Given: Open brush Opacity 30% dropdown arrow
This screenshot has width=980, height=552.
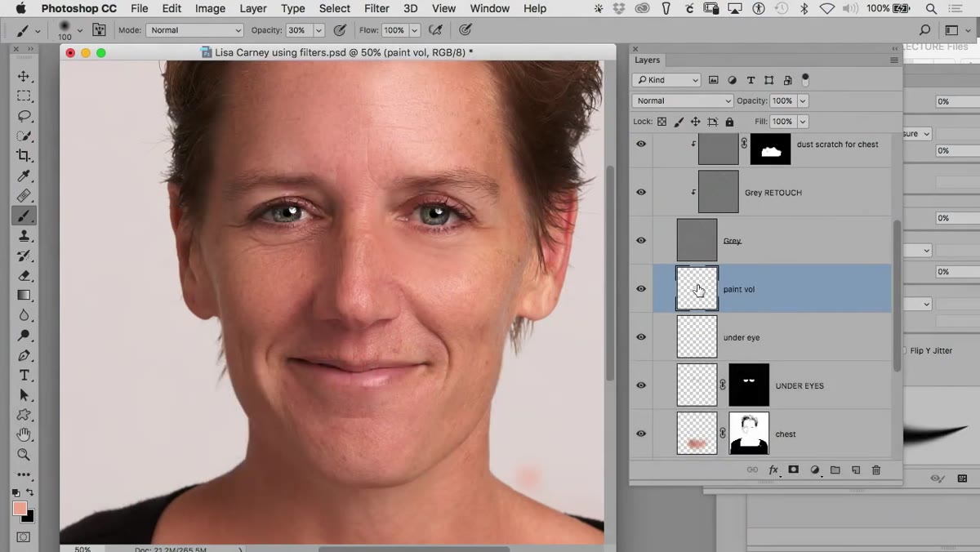Looking at the screenshot, I should point(318,30).
